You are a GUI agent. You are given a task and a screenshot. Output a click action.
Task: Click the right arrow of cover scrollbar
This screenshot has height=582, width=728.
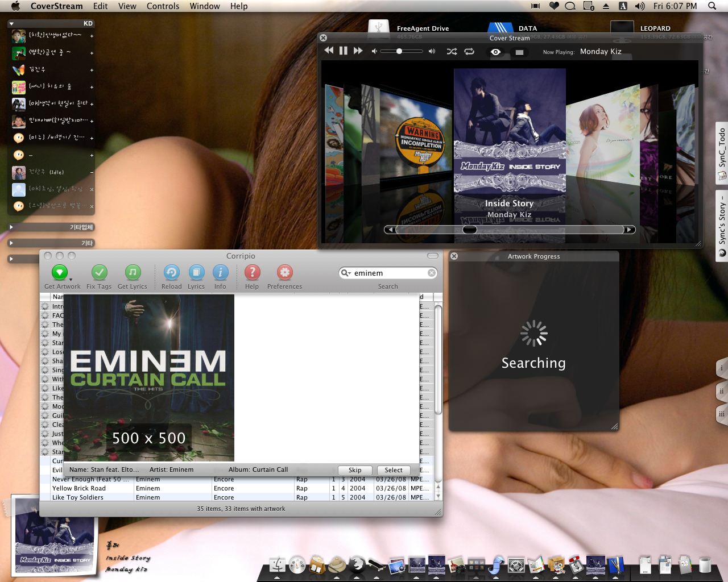[x=630, y=230]
